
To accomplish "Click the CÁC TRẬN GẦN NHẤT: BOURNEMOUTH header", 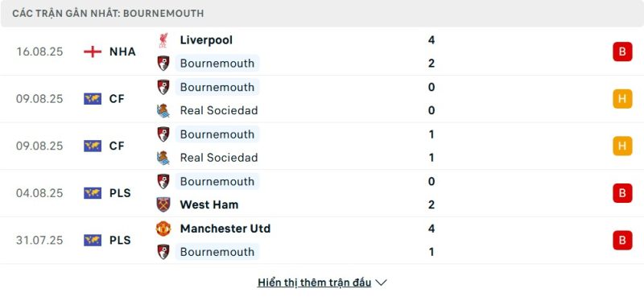I will [108, 13].
